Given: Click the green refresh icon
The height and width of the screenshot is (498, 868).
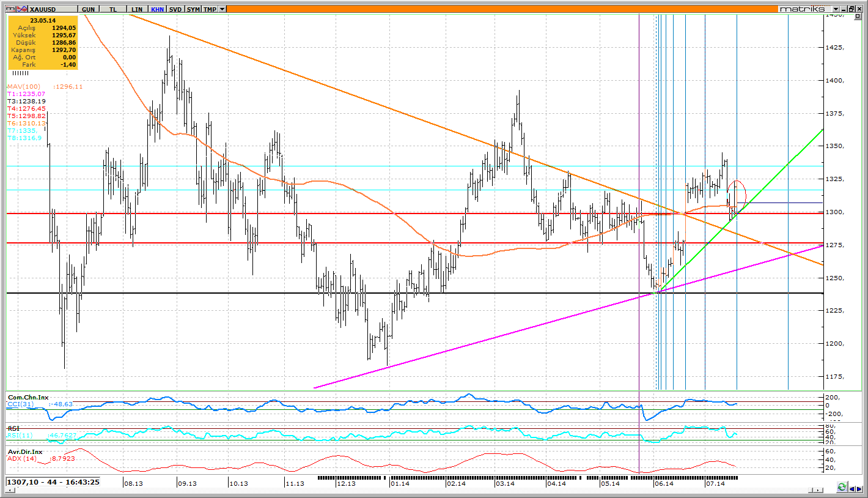Looking at the screenshot, I should click(842, 487).
